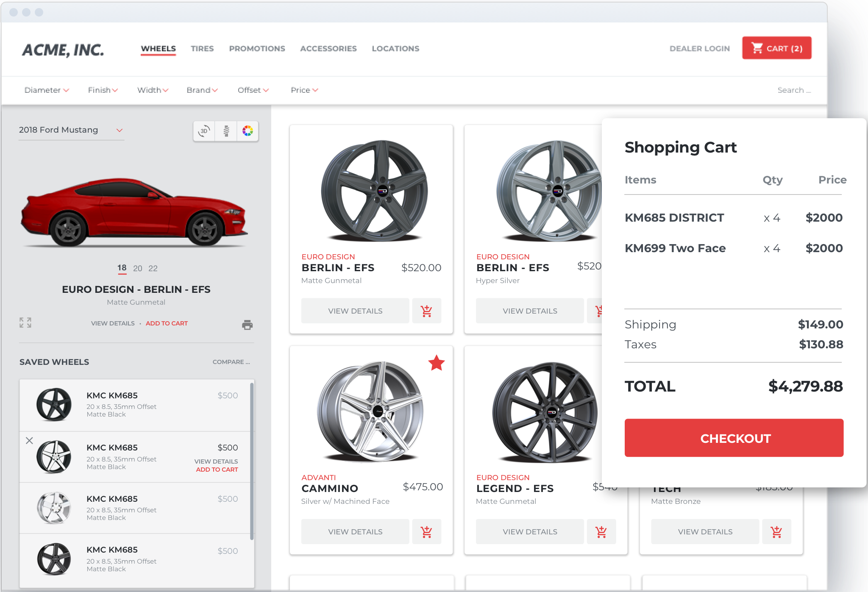Open the 3D view of the vehicle

tap(204, 131)
